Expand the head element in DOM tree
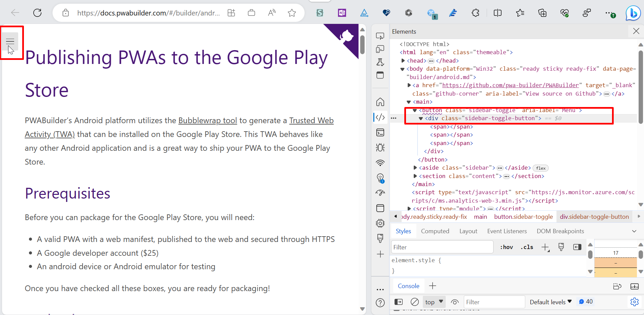The height and width of the screenshot is (315, 644). [404, 61]
